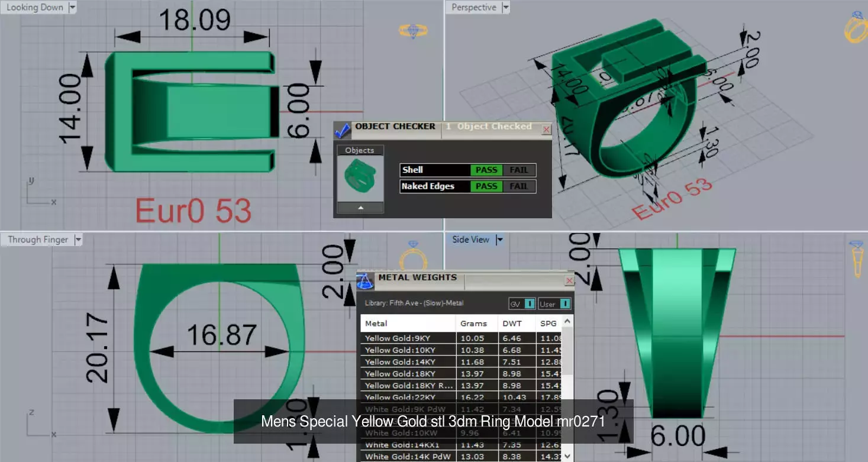Screen dimensions: 868x462
Task: Click the Naked Edges FAIL indicator
Action: click(519, 186)
